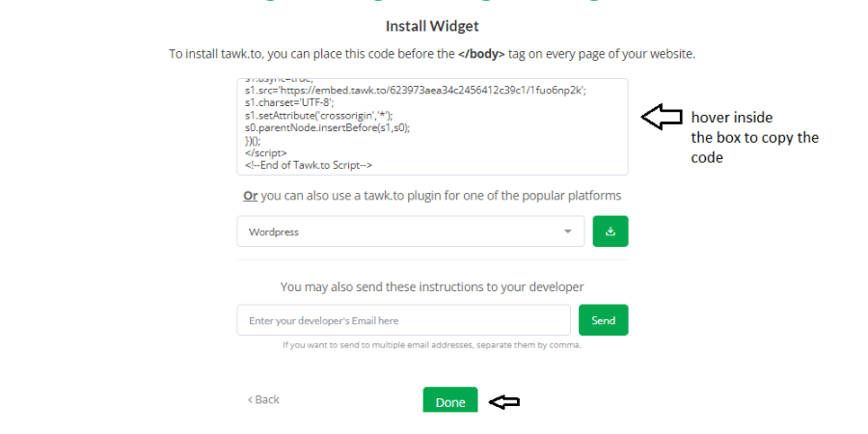Open the Wordpress platform dropdown
868x434 pixels.
point(410,231)
